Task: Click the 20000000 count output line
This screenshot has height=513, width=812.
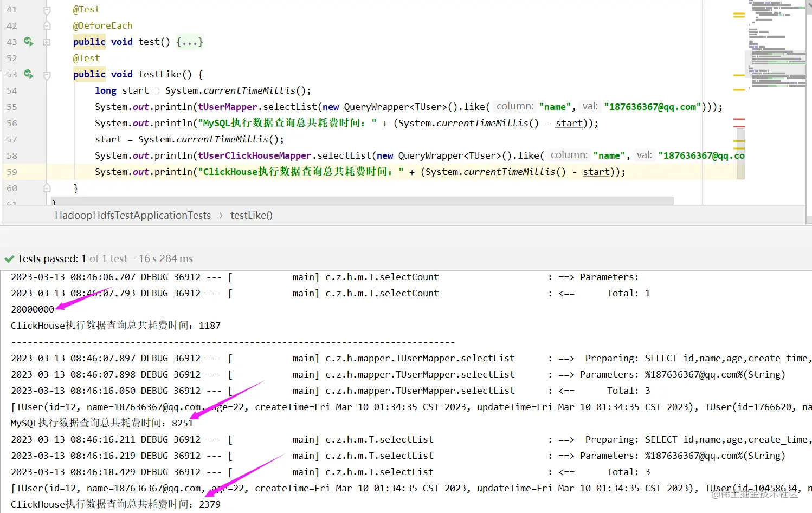Action: (x=33, y=309)
